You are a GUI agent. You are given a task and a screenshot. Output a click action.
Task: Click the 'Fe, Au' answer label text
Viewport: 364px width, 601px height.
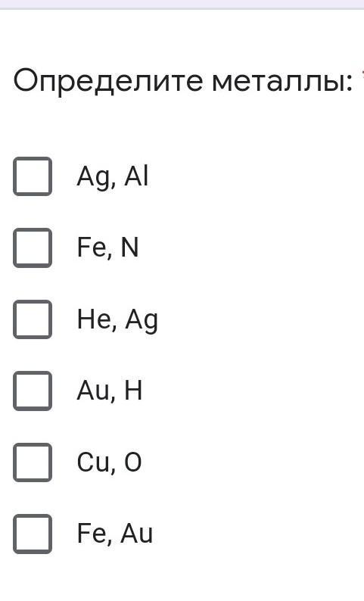click(114, 534)
